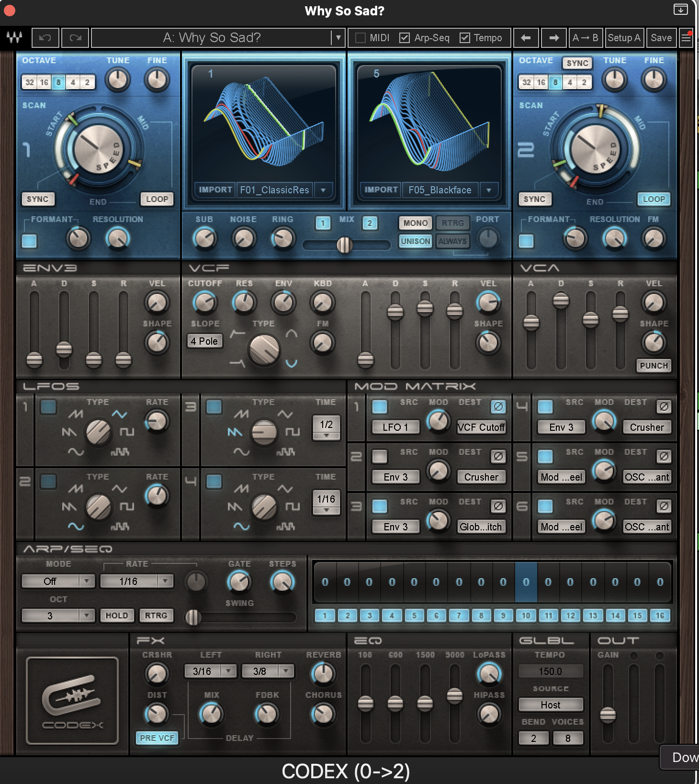699x784 pixels.
Task: Click the Codex logo
Action: [x=72, y=701]
